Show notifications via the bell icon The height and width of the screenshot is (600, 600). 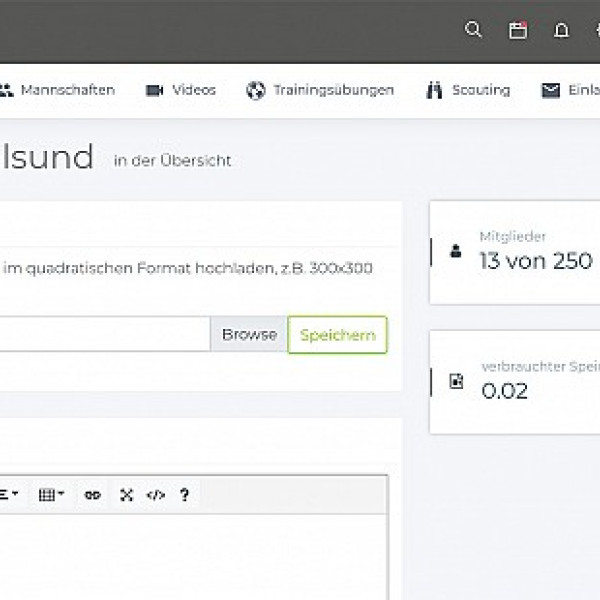tap(561, 30)
